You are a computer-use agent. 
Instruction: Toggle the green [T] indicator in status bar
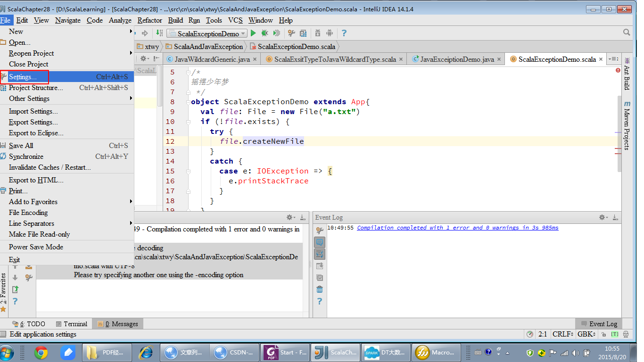[x=615, y=334]
